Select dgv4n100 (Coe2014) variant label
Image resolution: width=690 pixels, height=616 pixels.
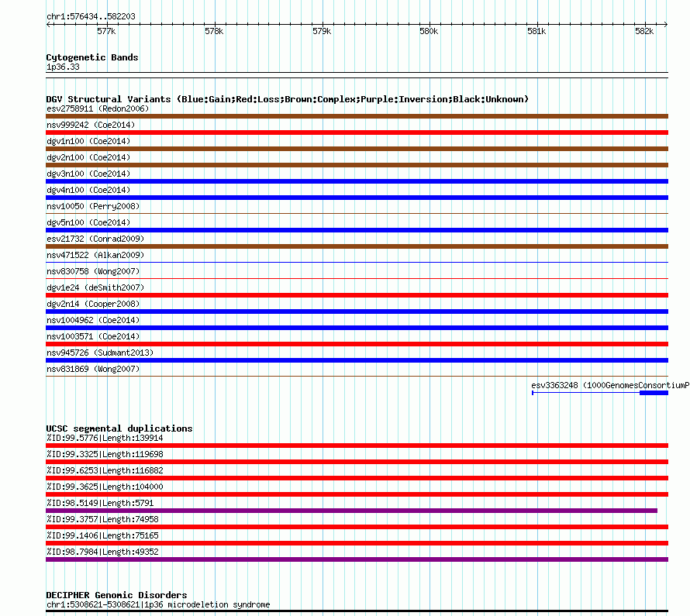(x=88, y=190)
